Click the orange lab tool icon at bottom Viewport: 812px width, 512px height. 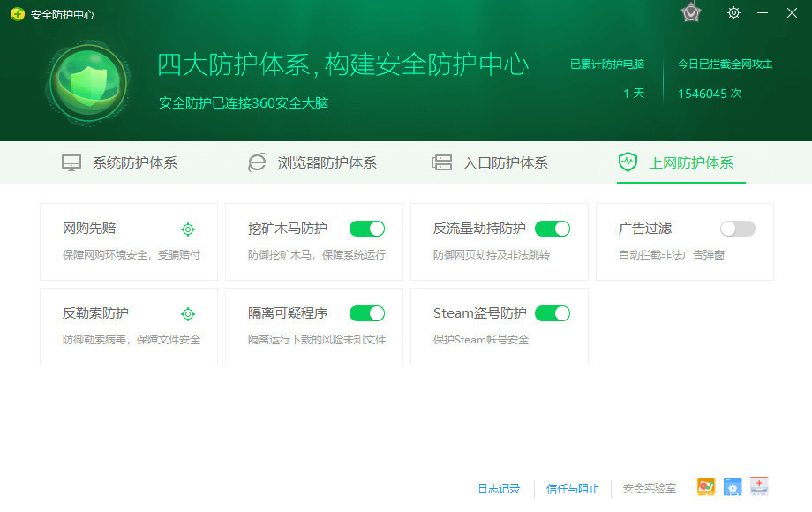705,487
